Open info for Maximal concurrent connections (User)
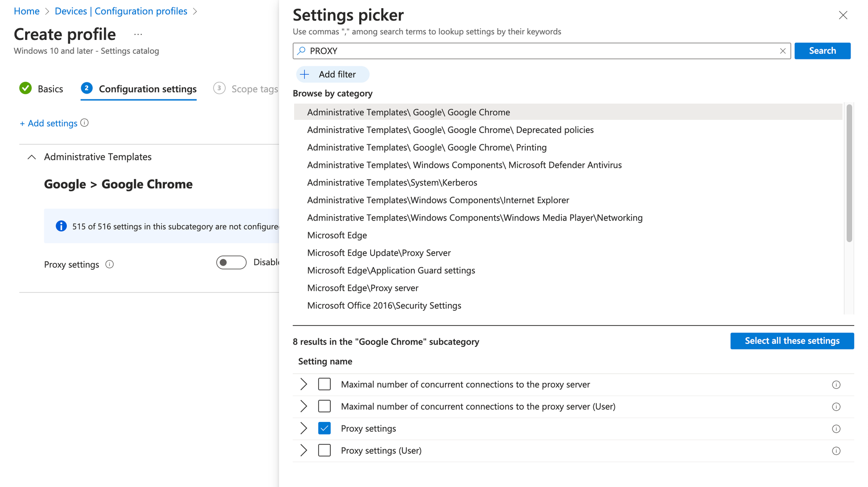This screenshot has height=487, width=868. [836, 407]
